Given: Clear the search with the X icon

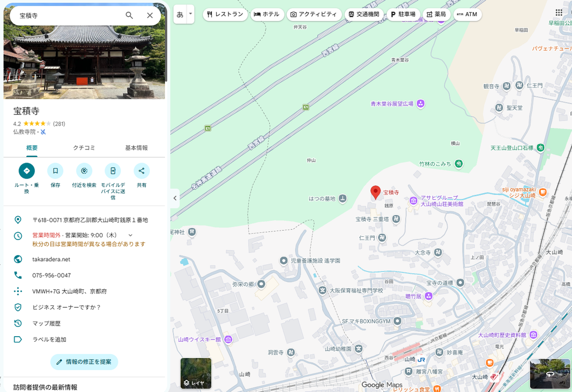Looking at the screenshot, I should coord(150,15).
